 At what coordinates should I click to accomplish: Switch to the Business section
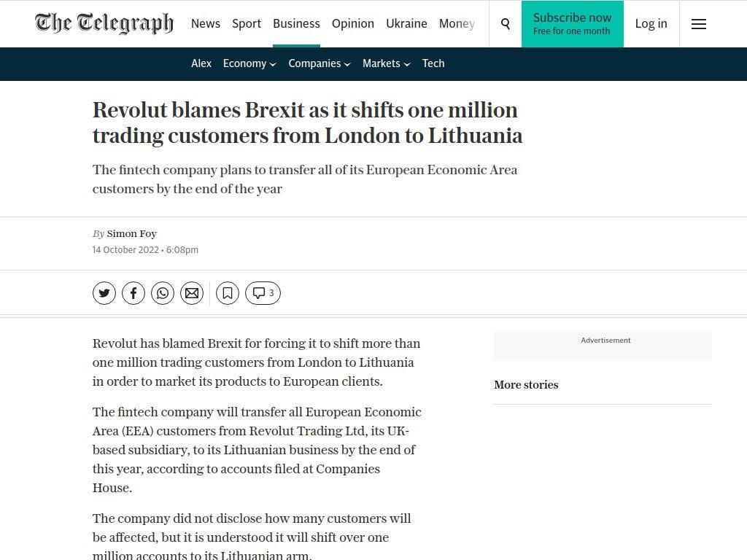pyautogui.click(x=296, y=23)
